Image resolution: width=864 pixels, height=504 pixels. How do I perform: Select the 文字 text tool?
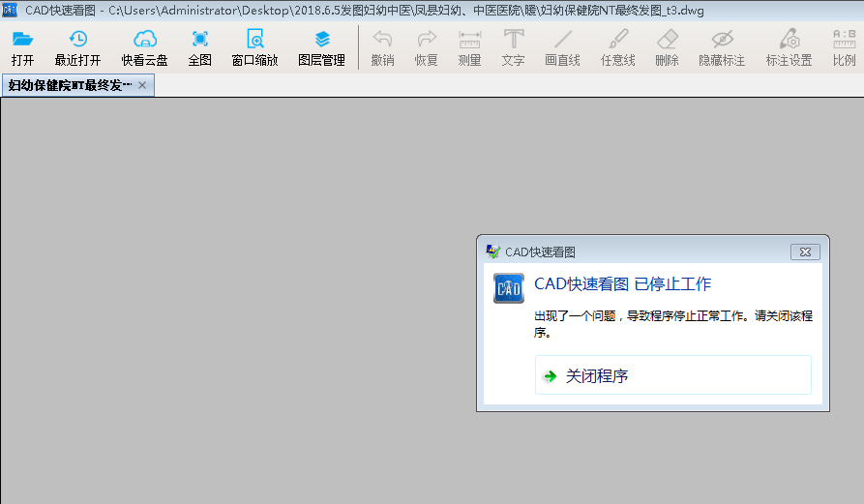(513, 48)
